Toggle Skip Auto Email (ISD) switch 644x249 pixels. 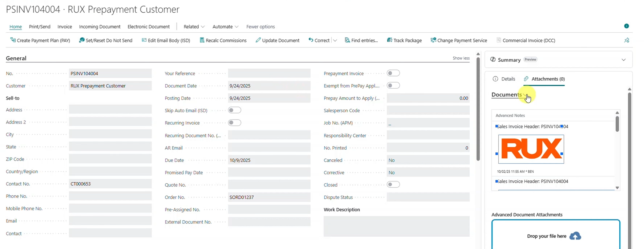point(235,110)
